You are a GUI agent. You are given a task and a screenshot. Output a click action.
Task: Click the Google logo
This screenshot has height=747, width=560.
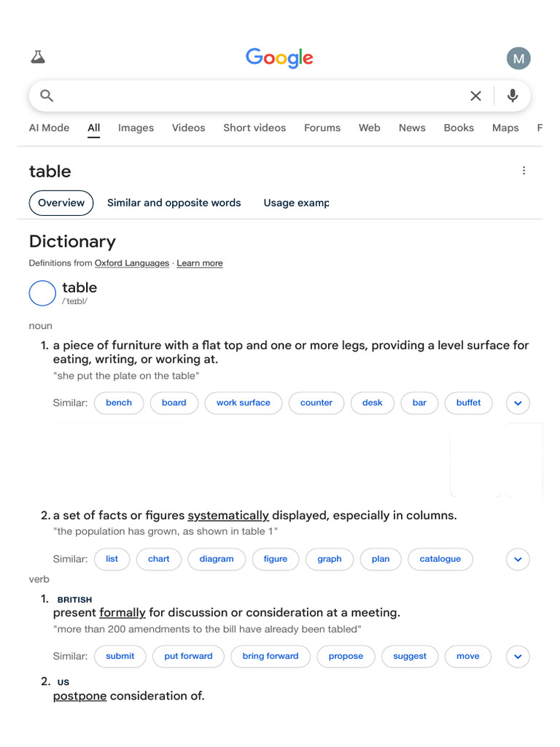click(x=279, y=58)
